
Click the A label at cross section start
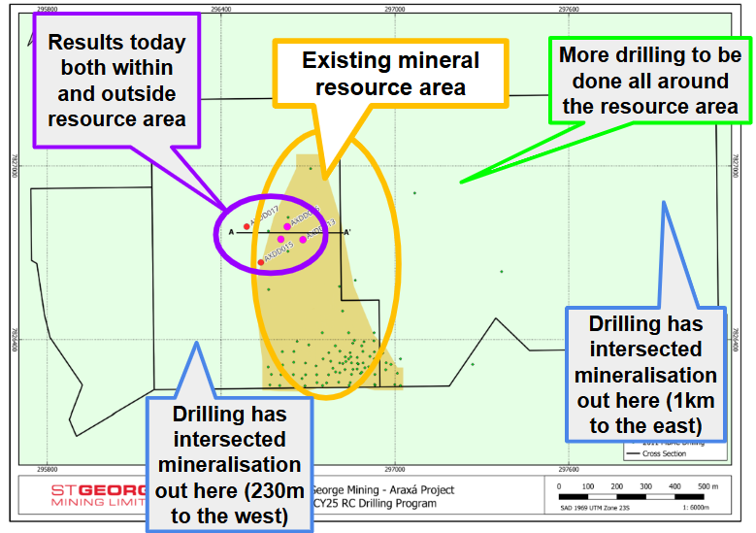231,233
